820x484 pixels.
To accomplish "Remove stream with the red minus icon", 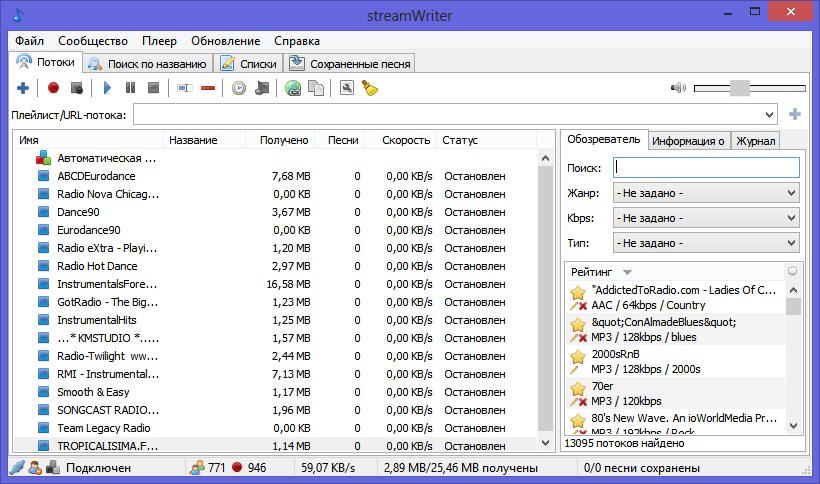I will pos(208,88).
